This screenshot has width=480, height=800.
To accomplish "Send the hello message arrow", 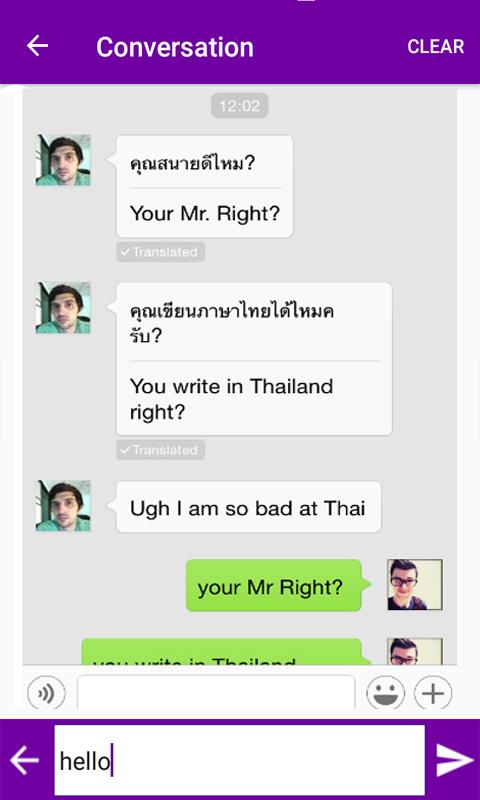I will (454, 760).
